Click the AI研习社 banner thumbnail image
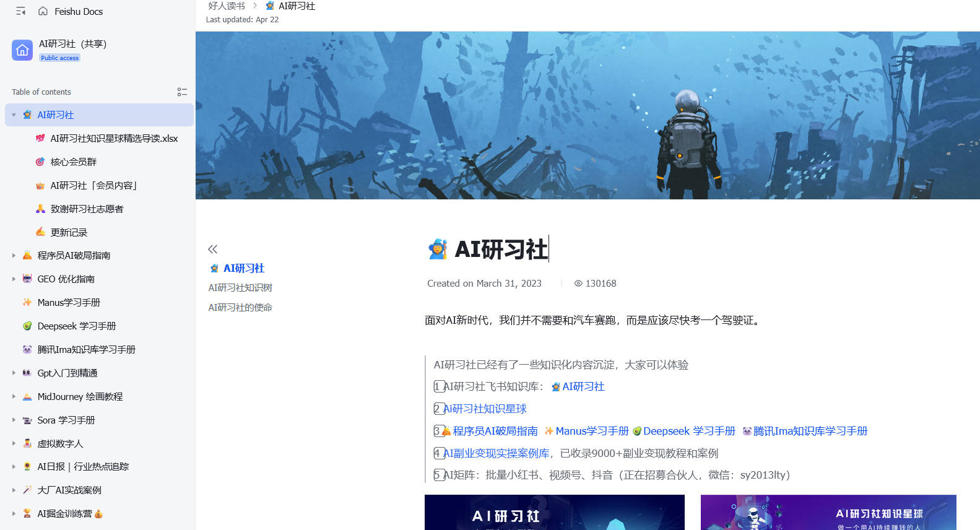 click(555, 512)
